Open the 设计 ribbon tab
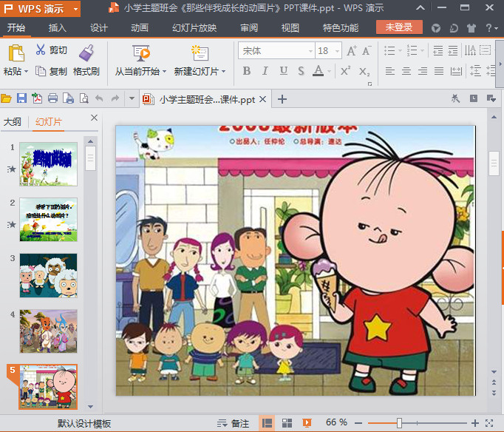504x432 pixels. (x=99, y=28)
